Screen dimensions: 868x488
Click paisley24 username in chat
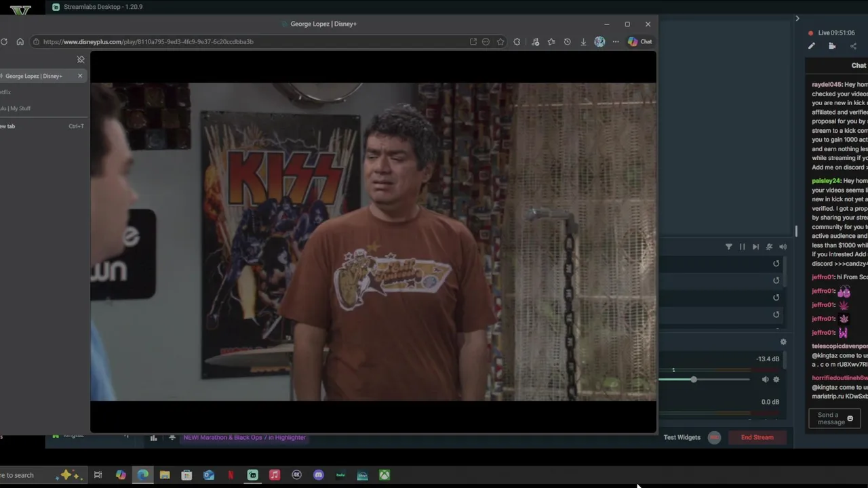click(x=826, y=181)
